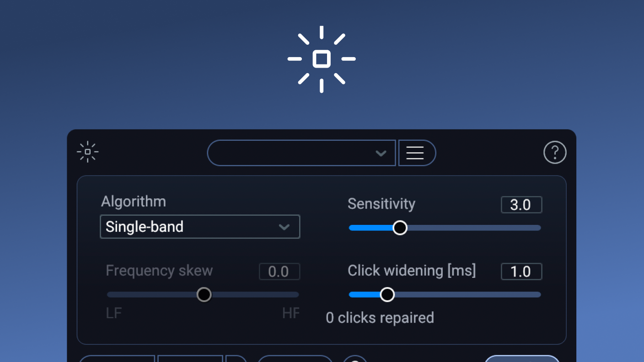Click the leftmost button along the bottom edge
This screenshot has height=362, width=644.
coord(117,361)
